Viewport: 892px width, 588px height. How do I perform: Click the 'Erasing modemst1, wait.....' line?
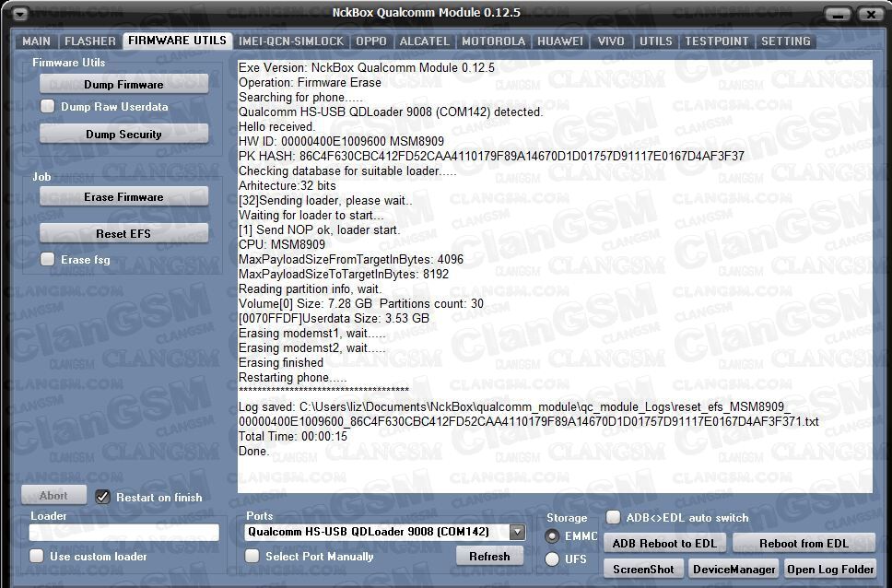(312, 333)
